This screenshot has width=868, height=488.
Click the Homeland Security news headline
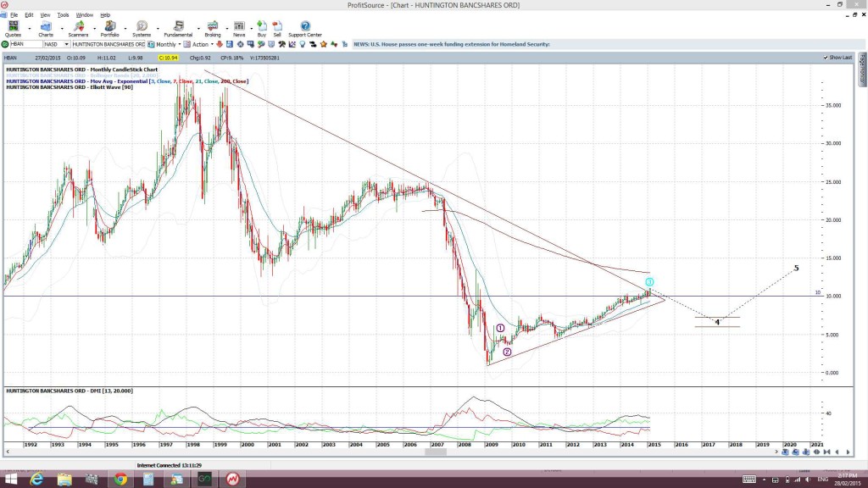pyautogui.click(x=452, y=44)
